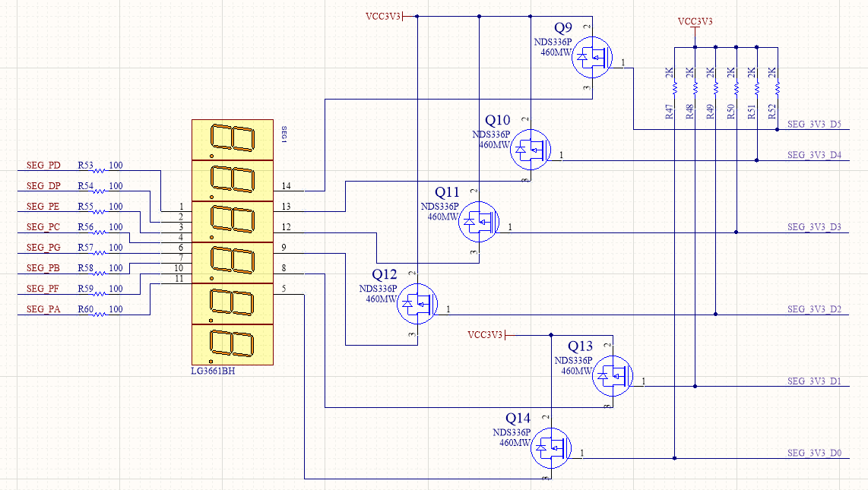Click the SEG_3V3_D3 net label

click(x=814, y=226)
